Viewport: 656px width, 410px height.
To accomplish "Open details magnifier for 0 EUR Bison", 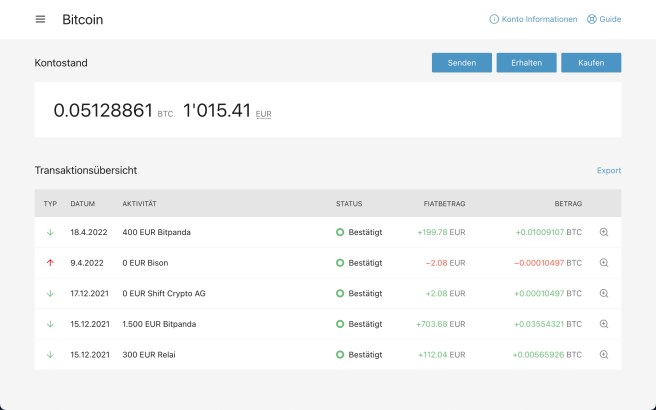I will coord(604,263).
